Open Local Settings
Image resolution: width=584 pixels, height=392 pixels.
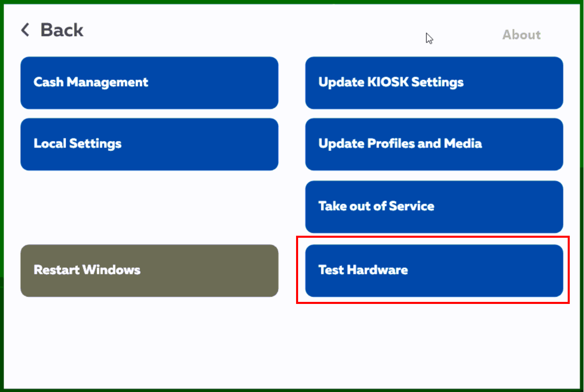coord(149,144)
